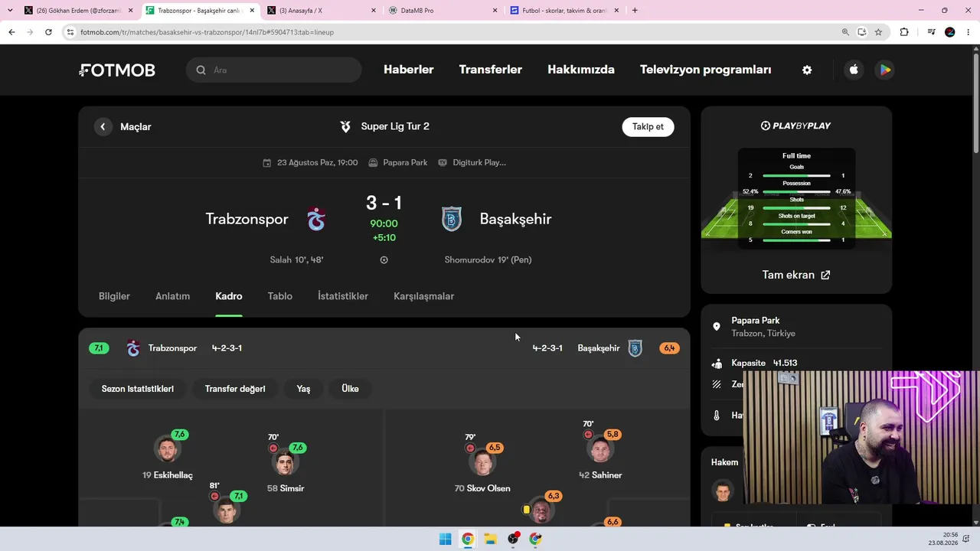
Task: Open the new tab plus button
Action: (635, 11)
